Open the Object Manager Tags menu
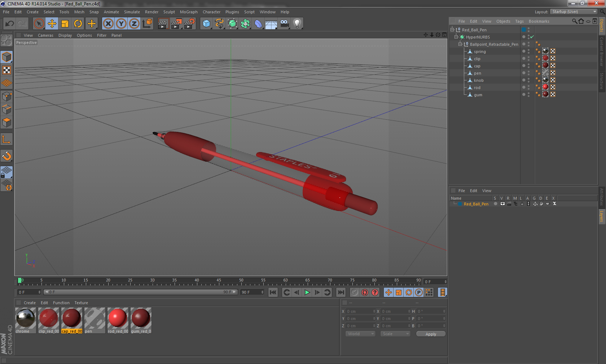 519,21
